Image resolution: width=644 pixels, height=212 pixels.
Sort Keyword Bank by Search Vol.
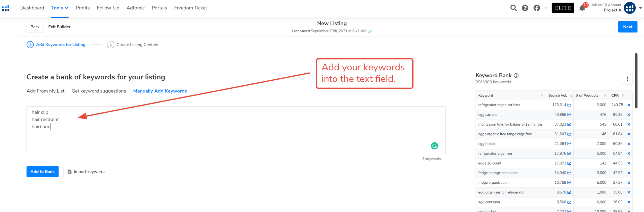point(560,95)
